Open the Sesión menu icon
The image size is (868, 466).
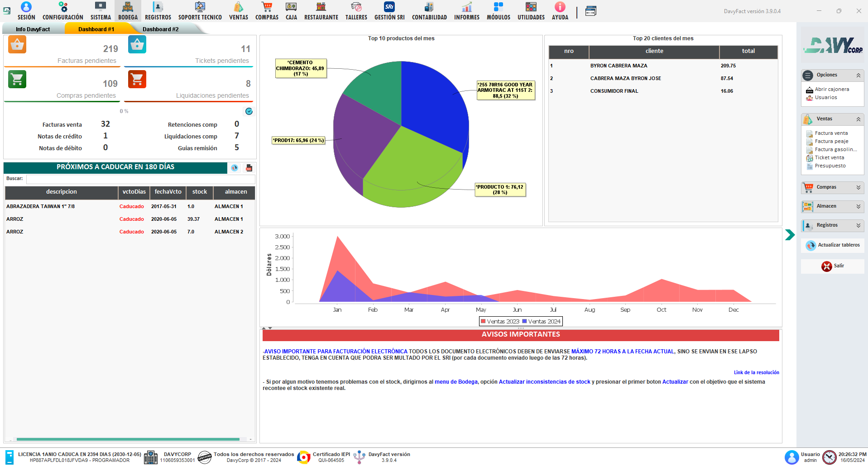point(26,7)
